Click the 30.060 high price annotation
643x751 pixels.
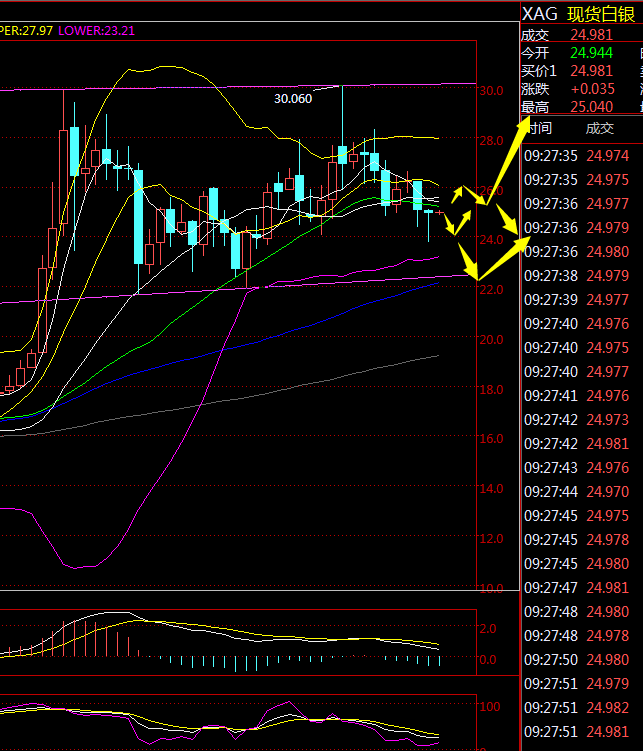[293, 99]
